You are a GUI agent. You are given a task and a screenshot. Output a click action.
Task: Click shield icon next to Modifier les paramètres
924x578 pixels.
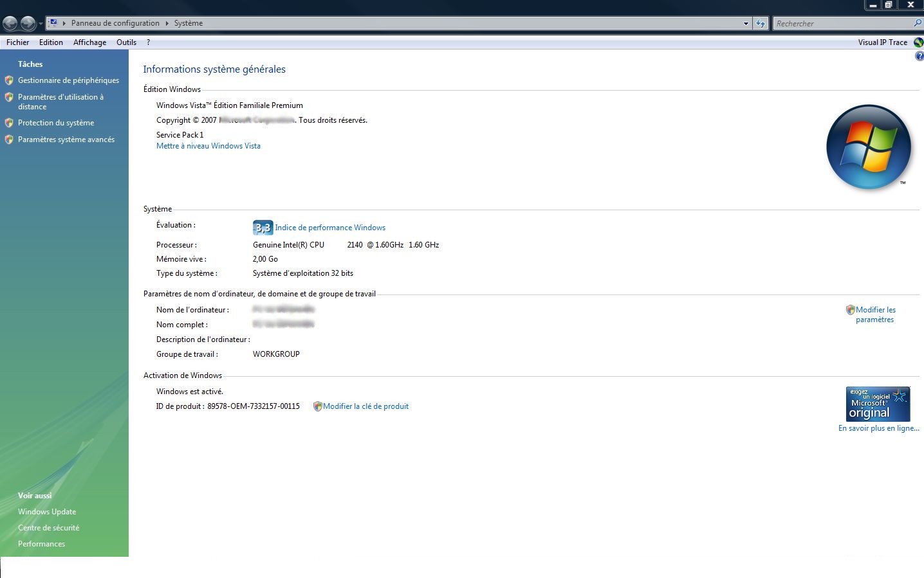tap(850, 310)
